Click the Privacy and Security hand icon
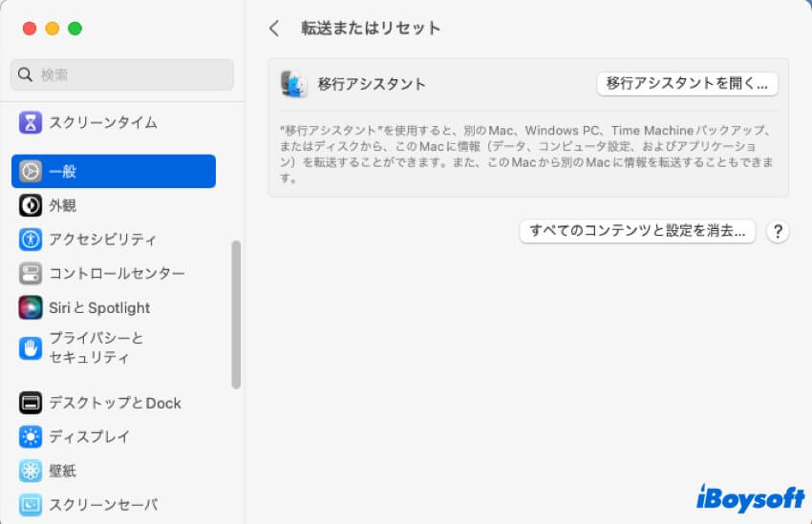The image size is (812, 524). 31,348
